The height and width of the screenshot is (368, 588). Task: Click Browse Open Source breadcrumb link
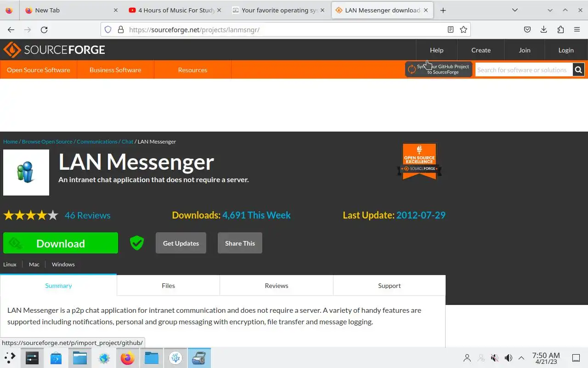[x=47, y=142]
